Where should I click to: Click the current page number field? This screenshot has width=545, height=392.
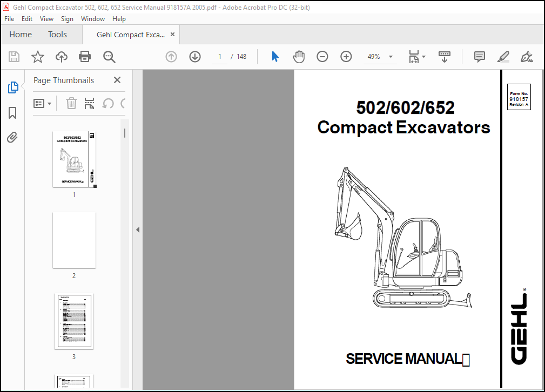tap(220, 57)
